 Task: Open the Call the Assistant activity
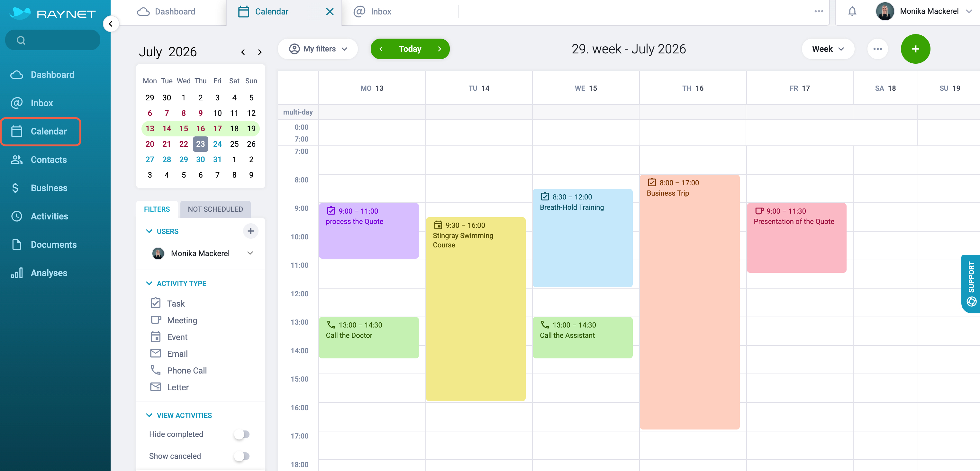(x=583, y=337)
